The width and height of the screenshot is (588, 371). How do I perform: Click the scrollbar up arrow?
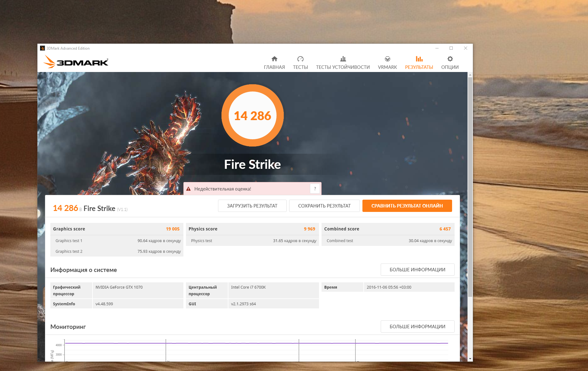tap(470, 75)
